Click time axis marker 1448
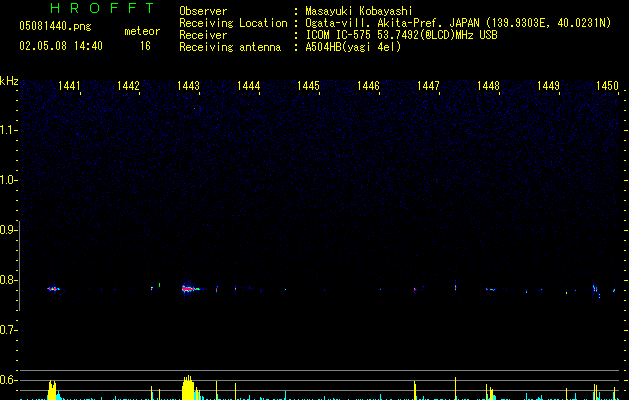 (x=488, y=86)
